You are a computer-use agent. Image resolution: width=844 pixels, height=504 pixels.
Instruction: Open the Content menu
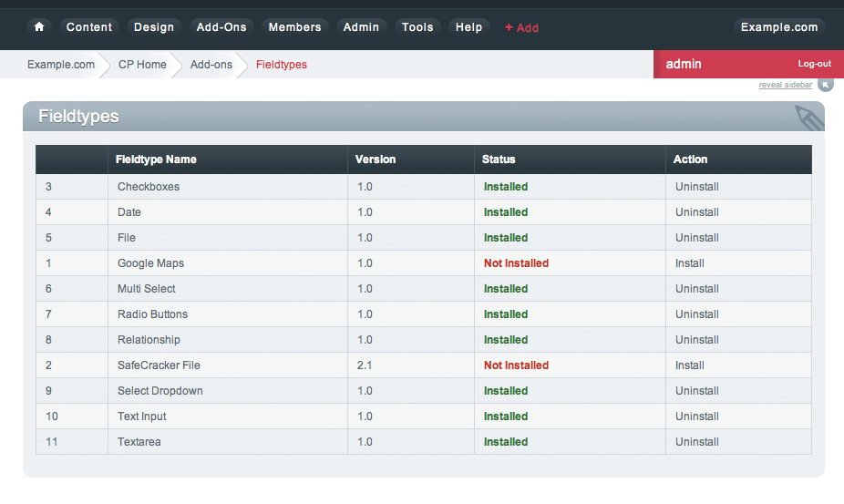pyautogui.click(x=89, y=27)
